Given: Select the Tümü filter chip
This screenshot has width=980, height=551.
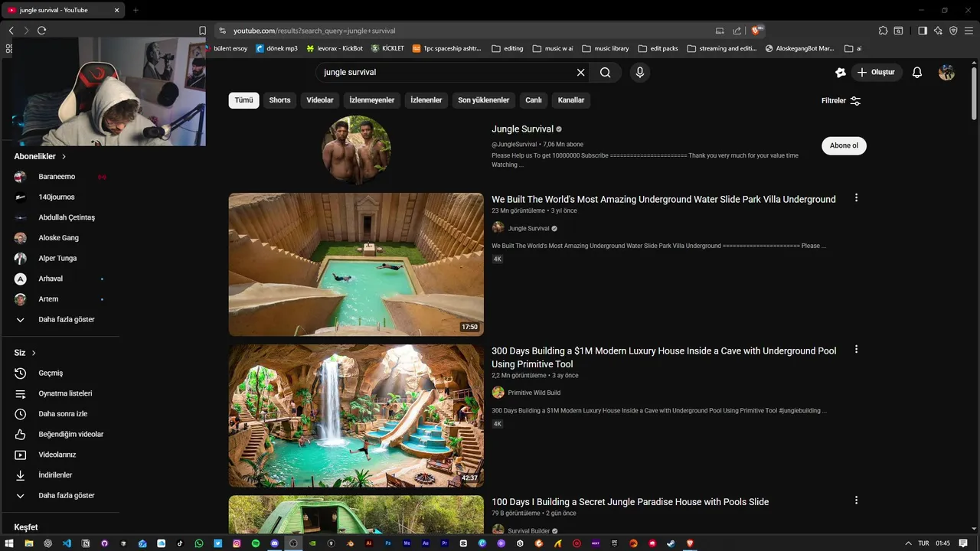Looking at the screenshot, I should (x=243, y=100).
